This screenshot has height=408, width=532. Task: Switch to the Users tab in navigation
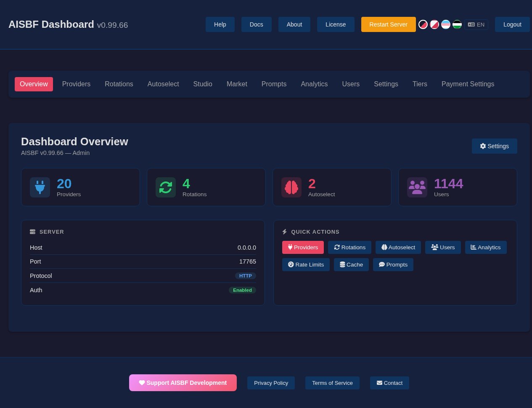[x=351, y=84]
